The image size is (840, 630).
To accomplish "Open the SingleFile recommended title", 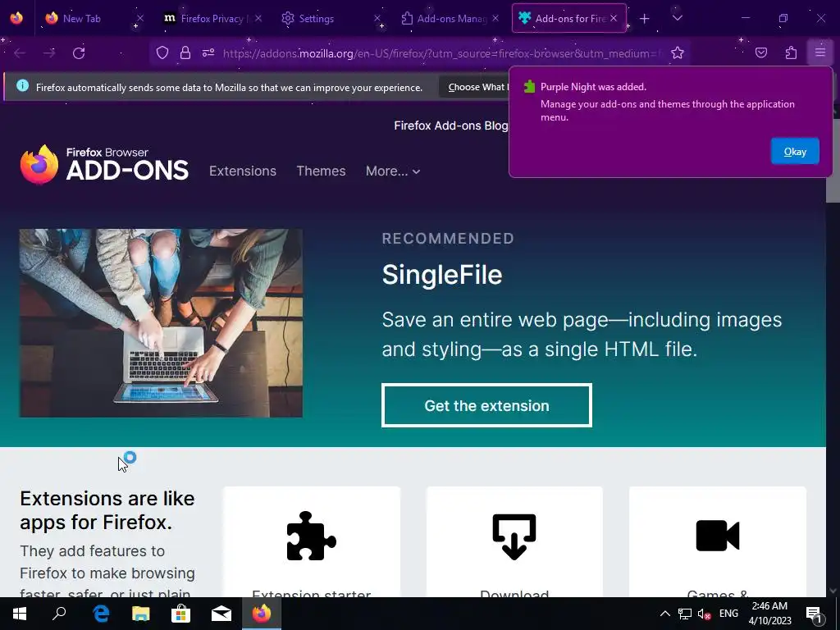I will coord(442,275).
